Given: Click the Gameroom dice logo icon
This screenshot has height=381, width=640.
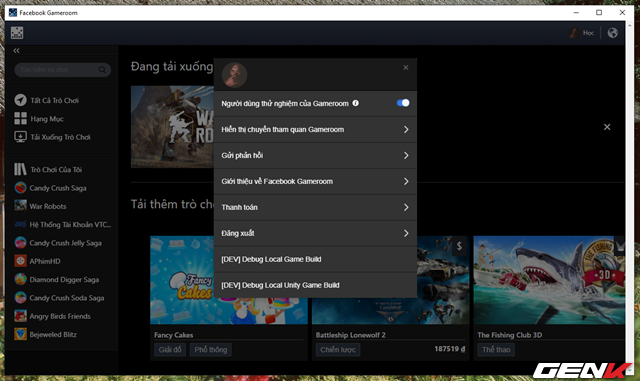Looking at the screenshot, I should [17, 33].
